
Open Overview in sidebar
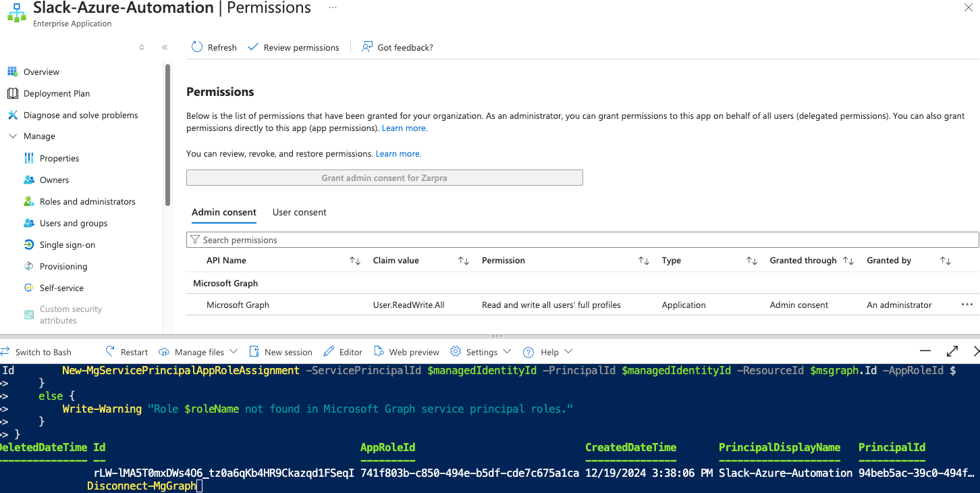(x=41, y=72)
